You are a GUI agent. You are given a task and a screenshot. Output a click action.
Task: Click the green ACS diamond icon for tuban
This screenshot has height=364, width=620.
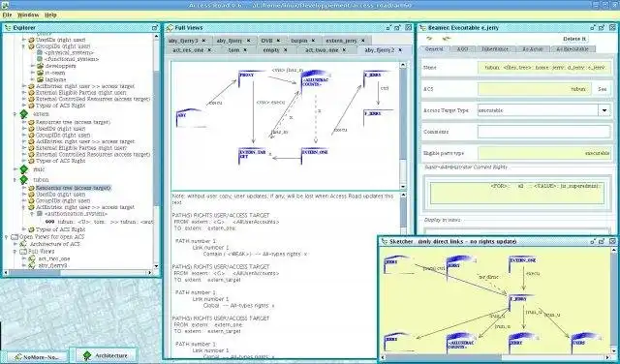click(x=24, y=179)
